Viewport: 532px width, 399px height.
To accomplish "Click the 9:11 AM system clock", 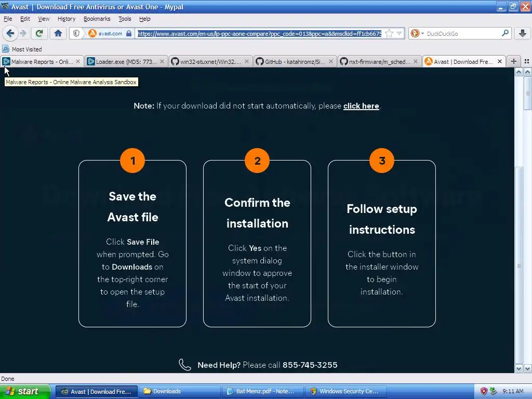I will tap(513, 391).
